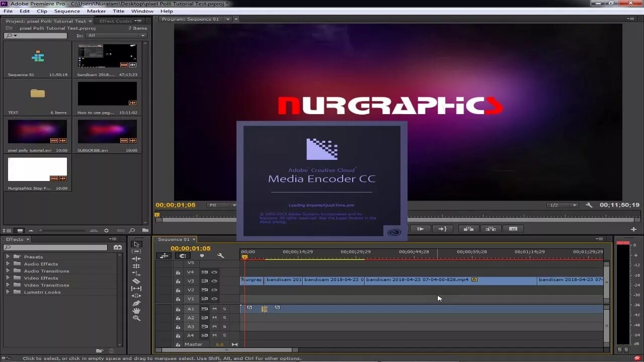Viewport: 644px width, 362px height.
Task: Click the Export Frame camera button
Action: pos(513,229)
